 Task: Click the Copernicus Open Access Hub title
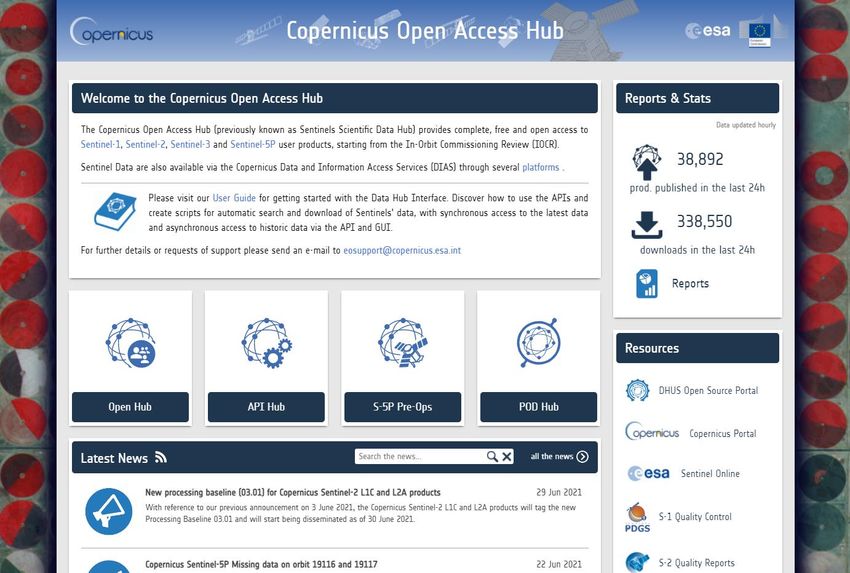point(425,30)
